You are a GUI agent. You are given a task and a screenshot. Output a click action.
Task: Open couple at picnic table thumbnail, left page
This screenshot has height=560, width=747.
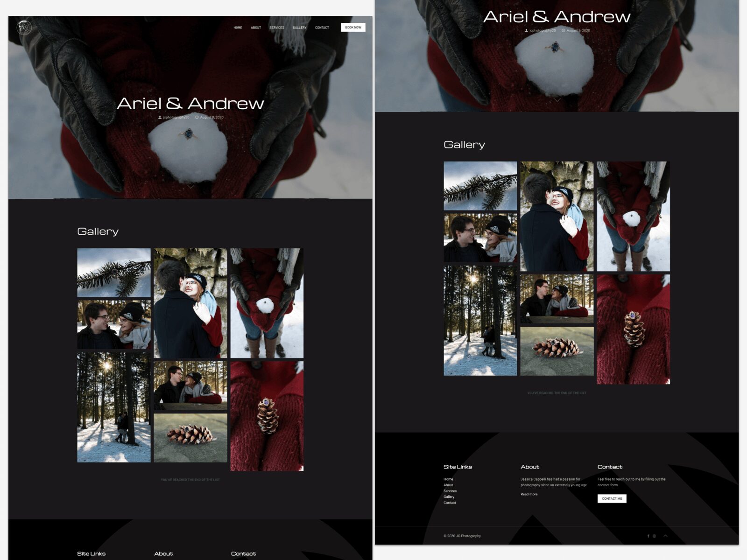190,385
